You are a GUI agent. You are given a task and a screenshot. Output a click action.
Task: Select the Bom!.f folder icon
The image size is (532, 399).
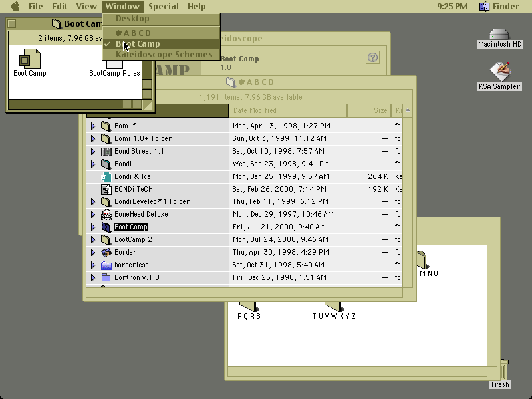106,126
